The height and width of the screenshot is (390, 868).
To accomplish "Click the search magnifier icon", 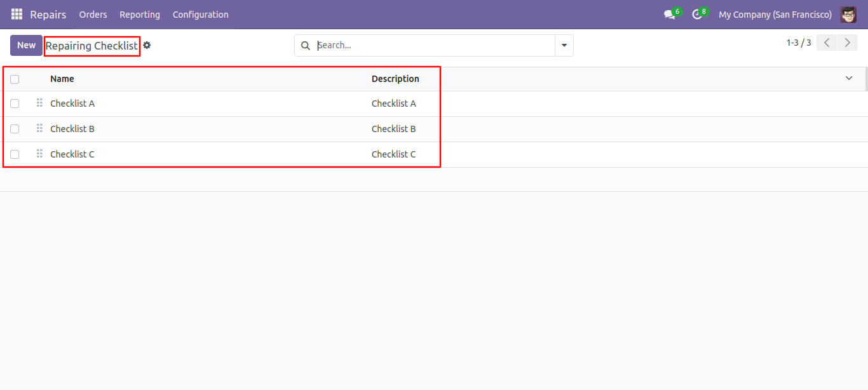I will 305,46.
